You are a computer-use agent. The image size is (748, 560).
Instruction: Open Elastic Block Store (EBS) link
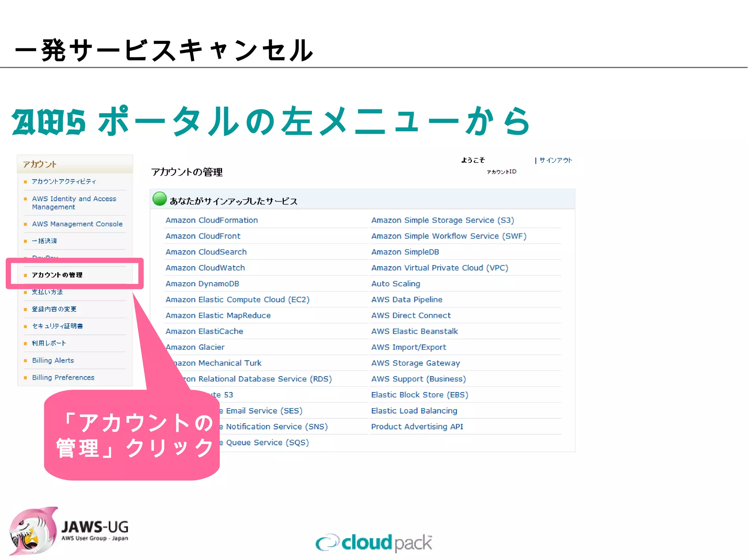click(420, 395)
